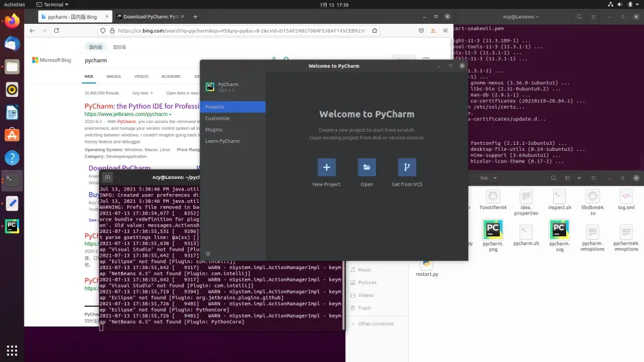Image resolution: width=644 pixels, height=362 pixels.
Task: Open view options dropdown in Files
Action: (x=579, y=178)
